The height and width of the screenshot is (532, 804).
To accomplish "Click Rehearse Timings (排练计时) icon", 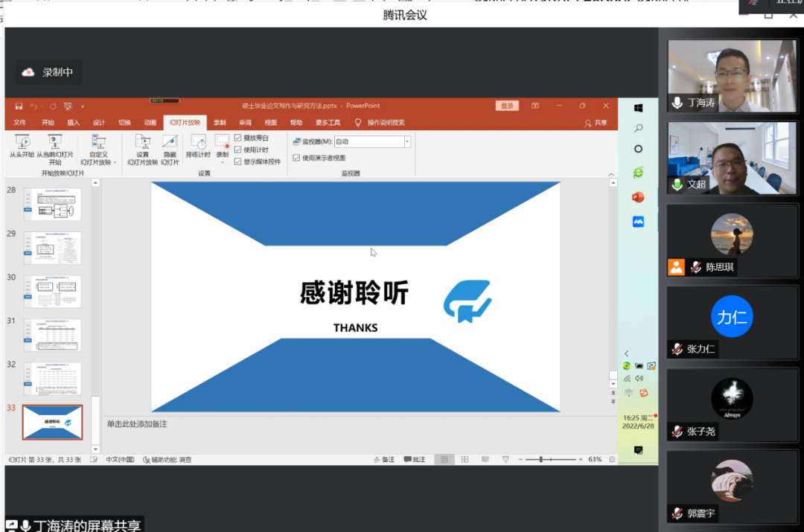I will tap(198, 147).
